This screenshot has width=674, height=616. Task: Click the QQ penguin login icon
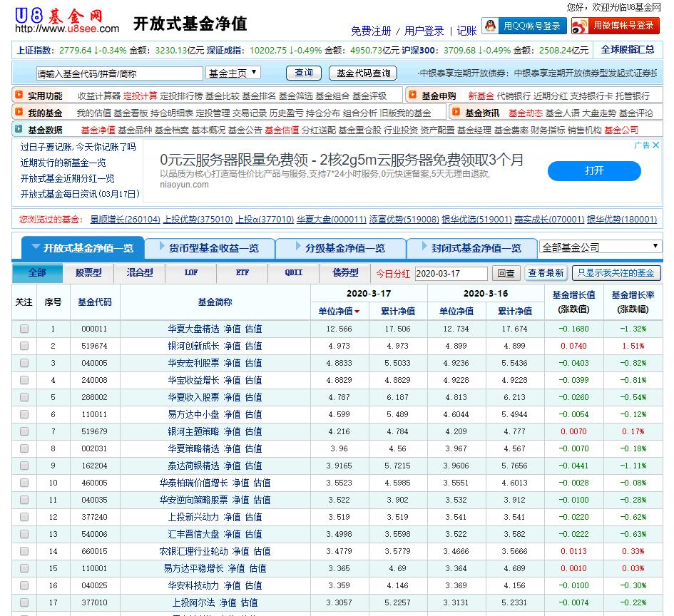[490, 26]
